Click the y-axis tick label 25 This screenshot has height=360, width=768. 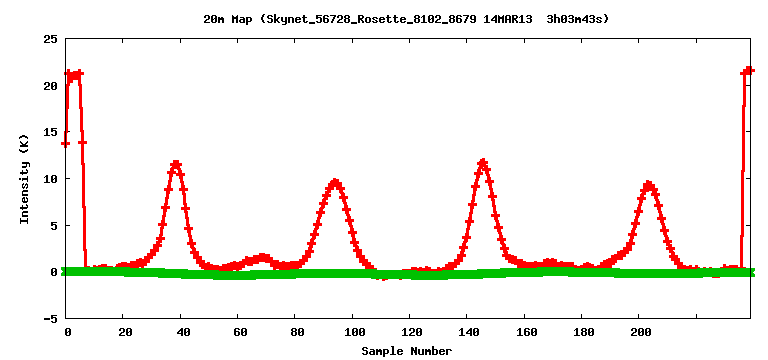click(51, 39)
